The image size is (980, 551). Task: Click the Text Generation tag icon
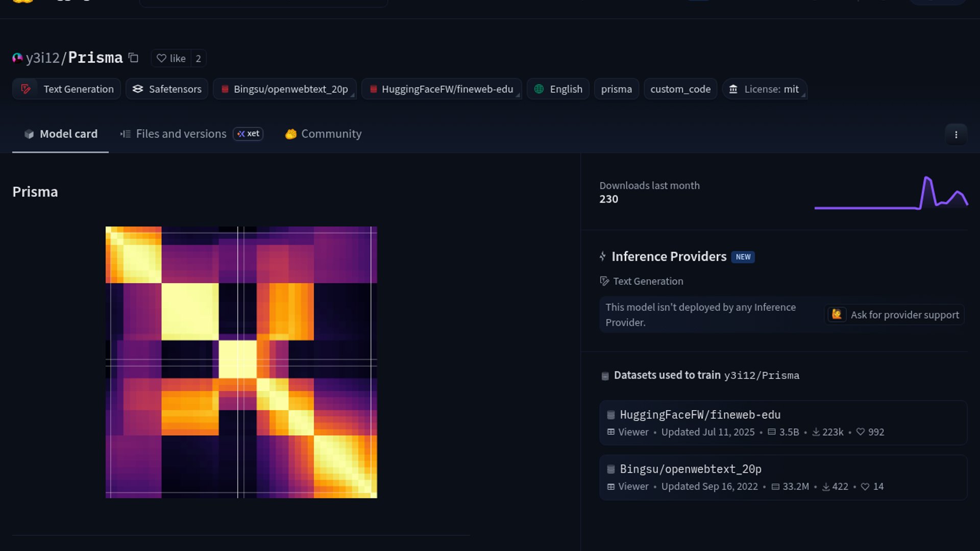click(x=26, y=89)
